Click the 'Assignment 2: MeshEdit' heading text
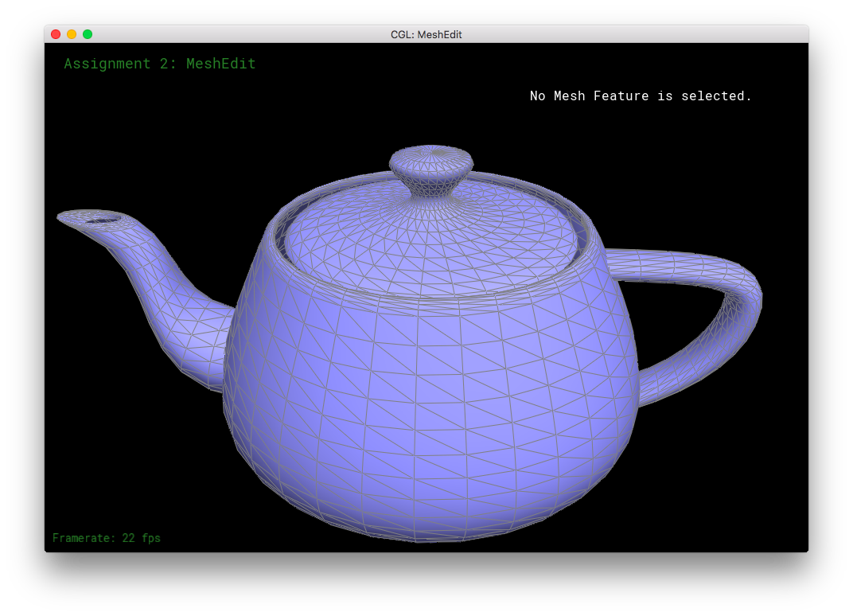853x616 pixels. tap(160, 64)
